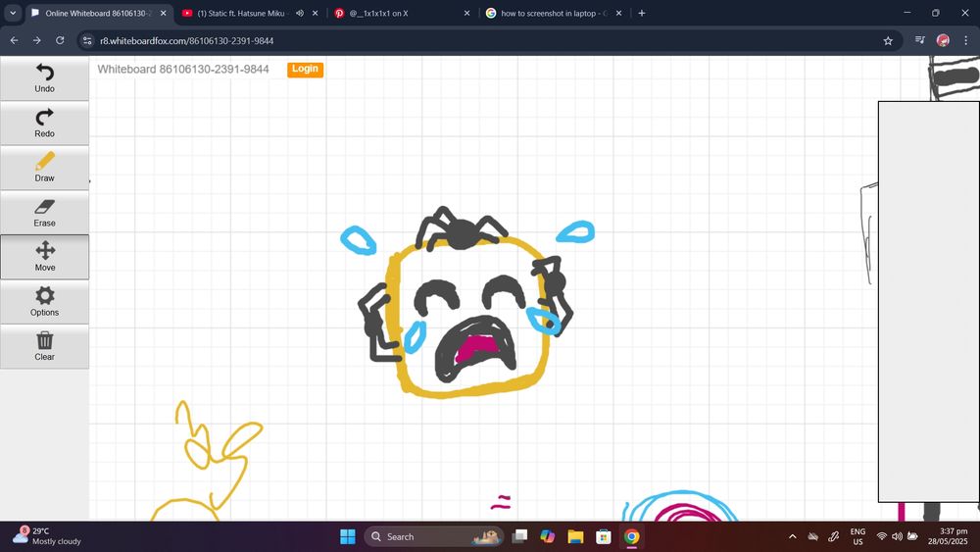
Task: Close the @_1x1x1x1 on X tab
Action: coord(466,13)
